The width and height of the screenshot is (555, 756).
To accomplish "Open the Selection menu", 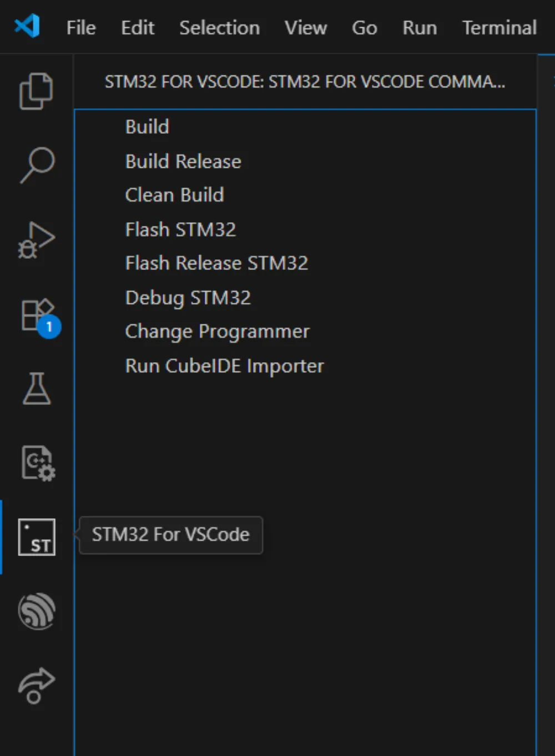I will pos(219,27).
